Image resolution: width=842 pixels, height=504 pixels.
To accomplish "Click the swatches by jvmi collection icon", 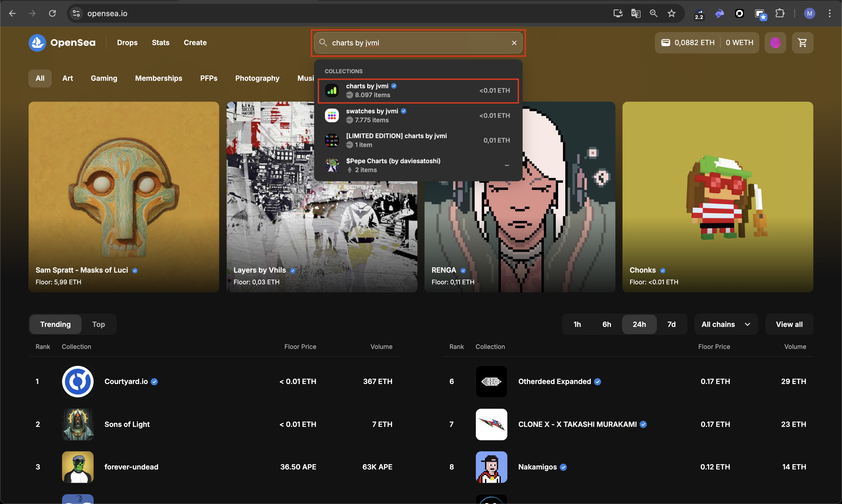I will [x=332, y=116].
